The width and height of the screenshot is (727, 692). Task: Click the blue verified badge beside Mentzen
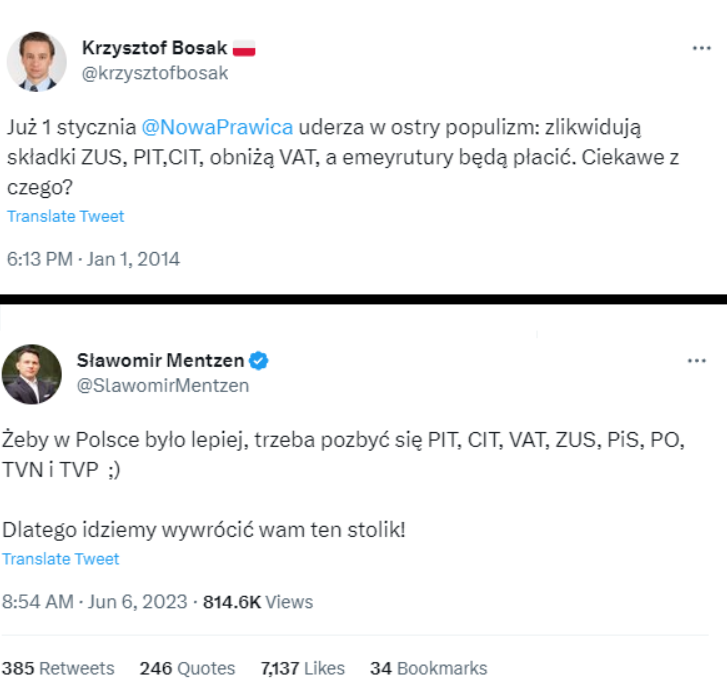[x=259, y=360]
